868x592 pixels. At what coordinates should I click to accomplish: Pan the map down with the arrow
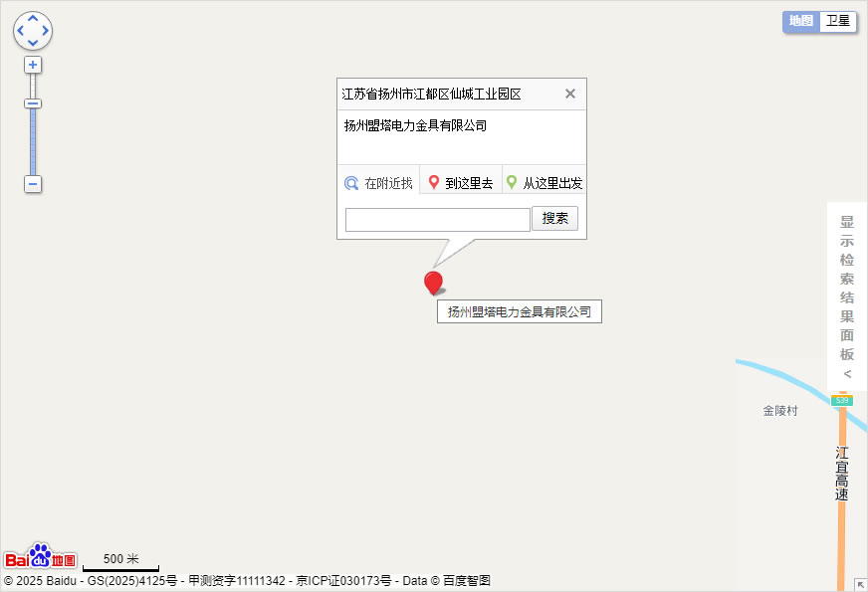pos(33,43)
